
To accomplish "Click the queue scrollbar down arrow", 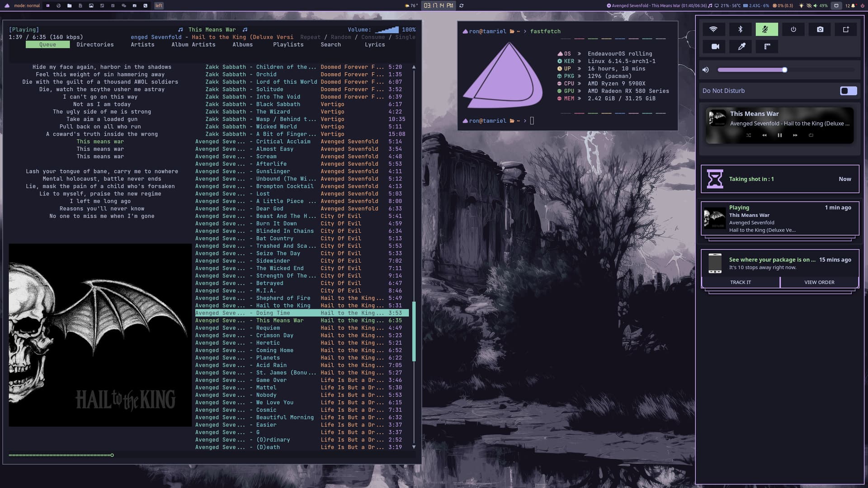I will point(414,447).
